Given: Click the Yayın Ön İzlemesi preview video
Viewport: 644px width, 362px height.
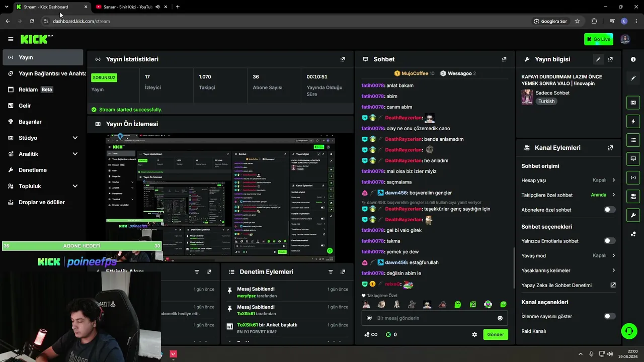Looking at the screenshot, I should pos(220,198).
